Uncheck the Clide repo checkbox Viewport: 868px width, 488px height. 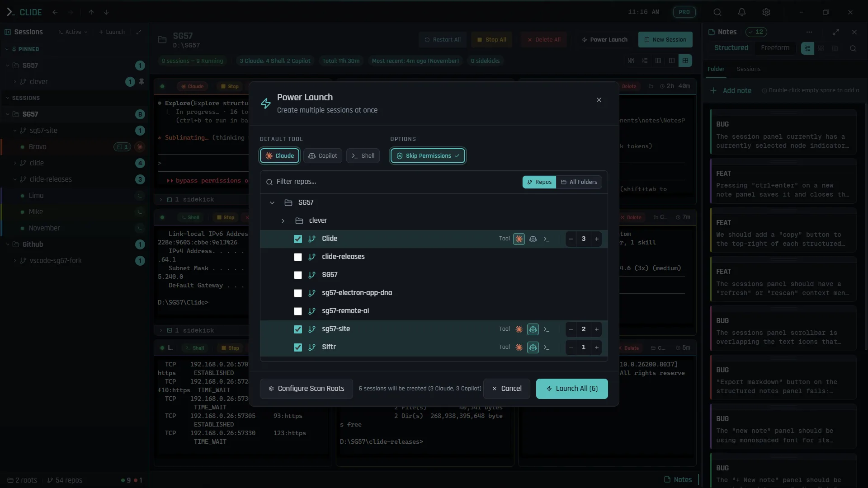pyautogui.click(x=297, y=239)
